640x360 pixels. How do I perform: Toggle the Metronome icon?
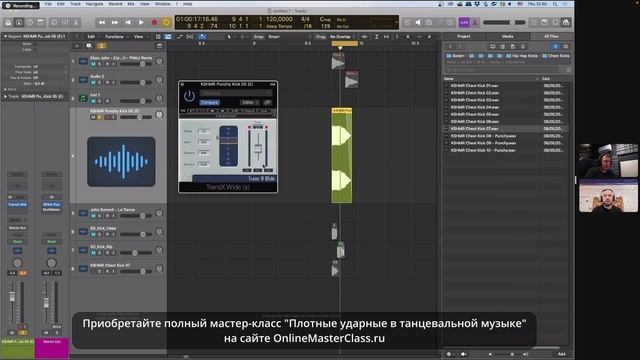click(x=475, y=22)
